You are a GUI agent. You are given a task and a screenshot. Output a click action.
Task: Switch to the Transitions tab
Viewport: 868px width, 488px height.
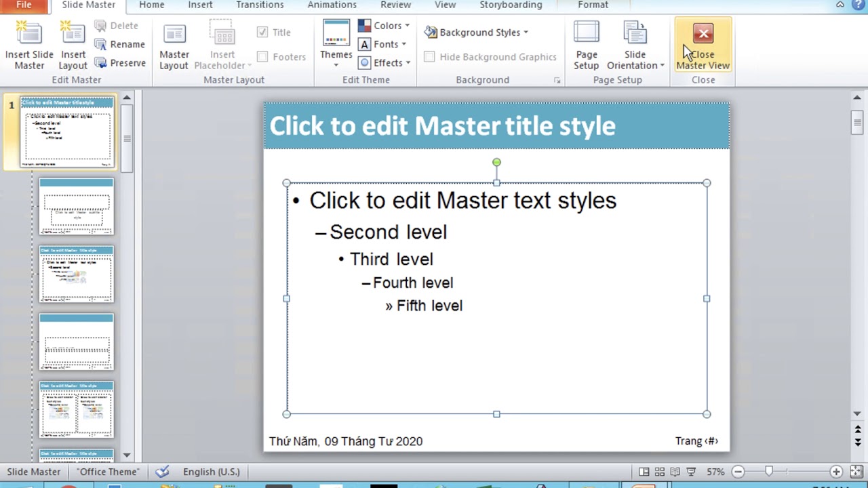click(x=260, y=5)
